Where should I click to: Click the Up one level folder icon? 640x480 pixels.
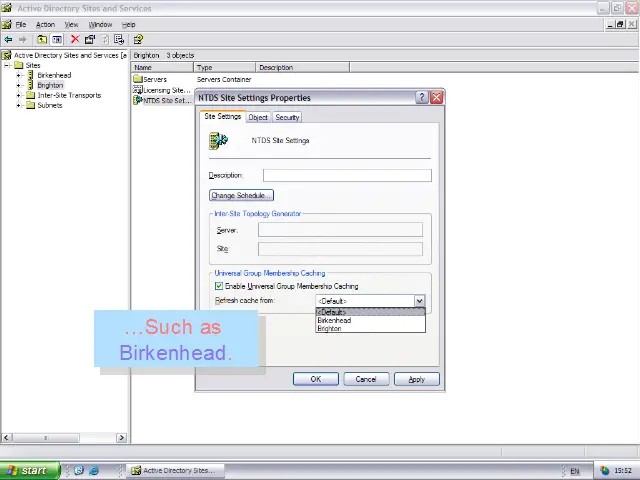tap(42, 40)
